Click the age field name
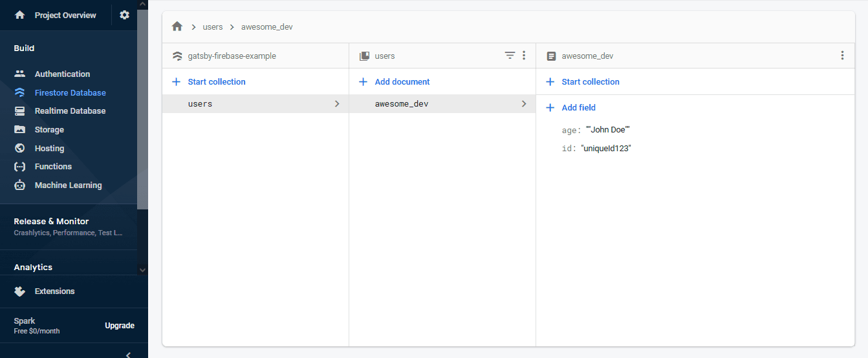Screen dimensions: 868x358 [570, 130]
